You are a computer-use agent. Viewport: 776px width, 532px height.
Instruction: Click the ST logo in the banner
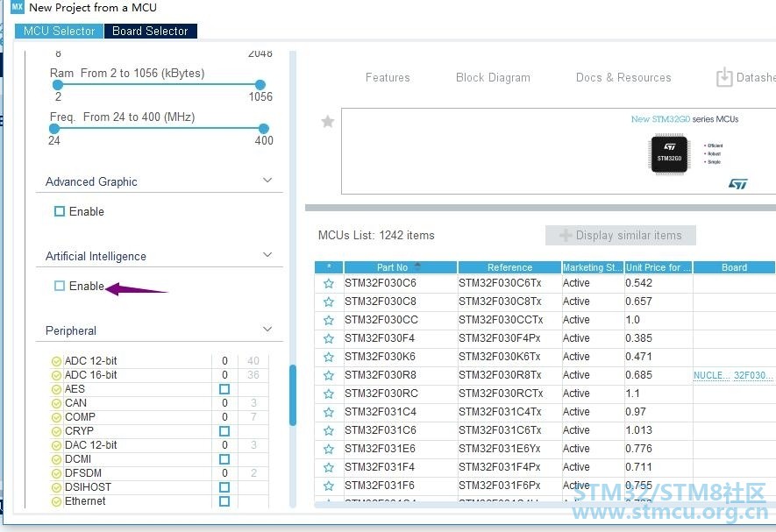[737, 183]
